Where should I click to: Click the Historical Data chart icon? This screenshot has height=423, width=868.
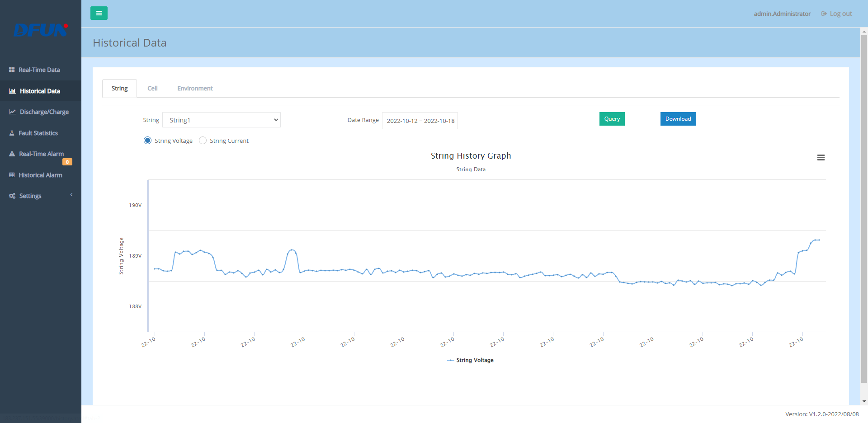(11, 91)
